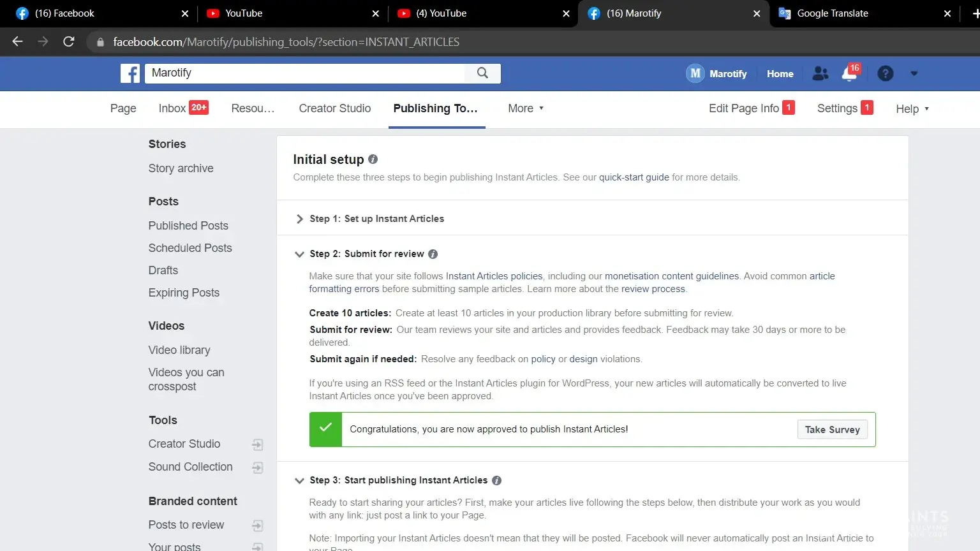Click the info icon beside Initial setup
This screenshot has height=551, width=980.
click(373, 159)
